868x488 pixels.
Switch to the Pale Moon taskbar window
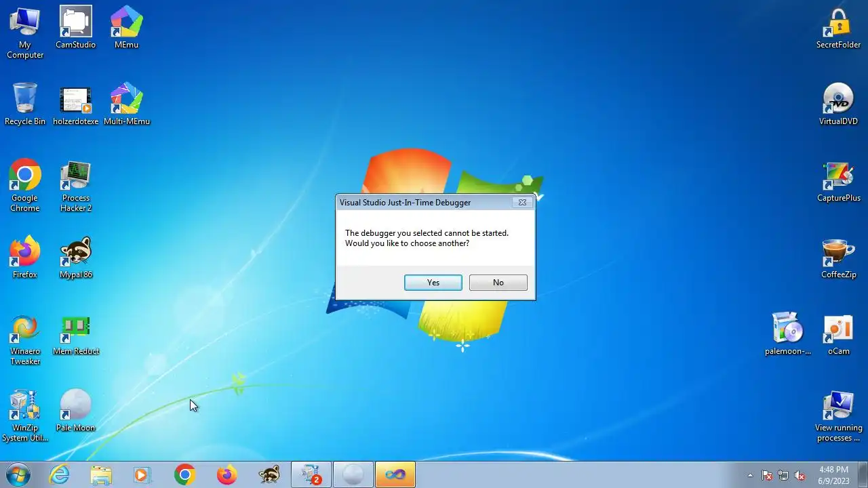[x=353, y=475]
